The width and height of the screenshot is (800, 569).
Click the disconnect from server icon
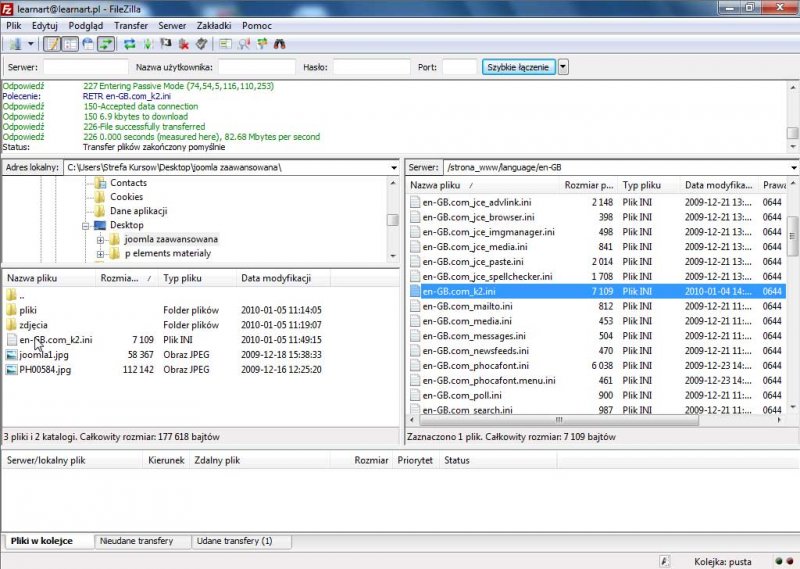tap(184, 44)
